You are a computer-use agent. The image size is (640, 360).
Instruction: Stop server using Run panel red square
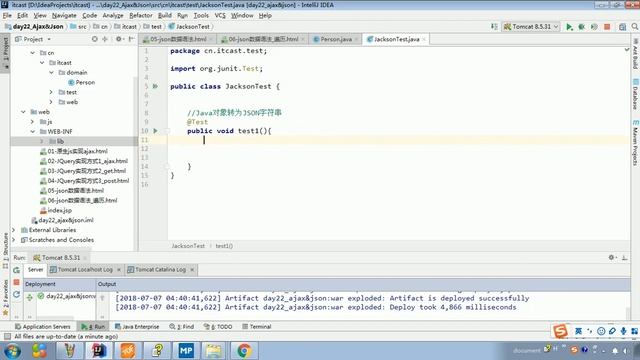click(16, 282)
